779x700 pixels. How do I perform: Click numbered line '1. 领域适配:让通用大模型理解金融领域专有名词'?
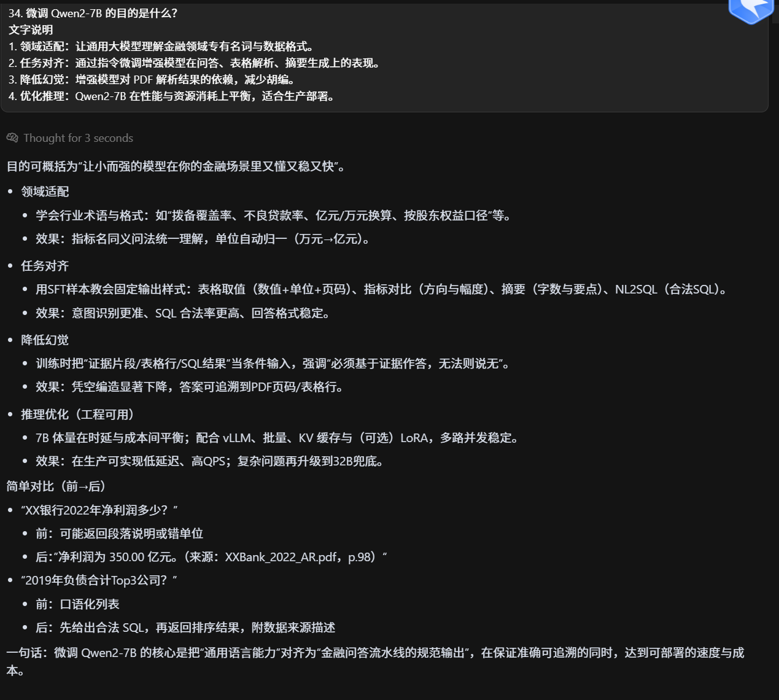[162, 46]
